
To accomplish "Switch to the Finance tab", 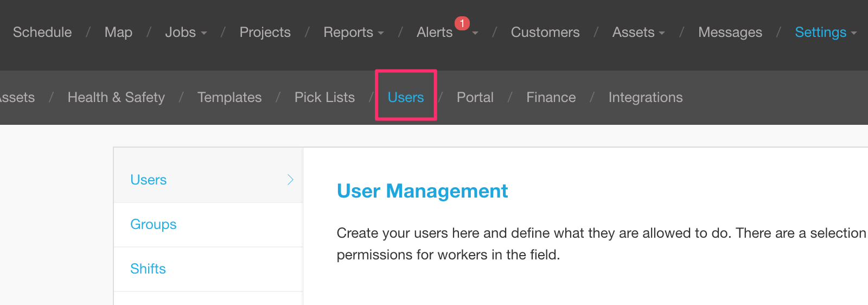I will 551,98.
